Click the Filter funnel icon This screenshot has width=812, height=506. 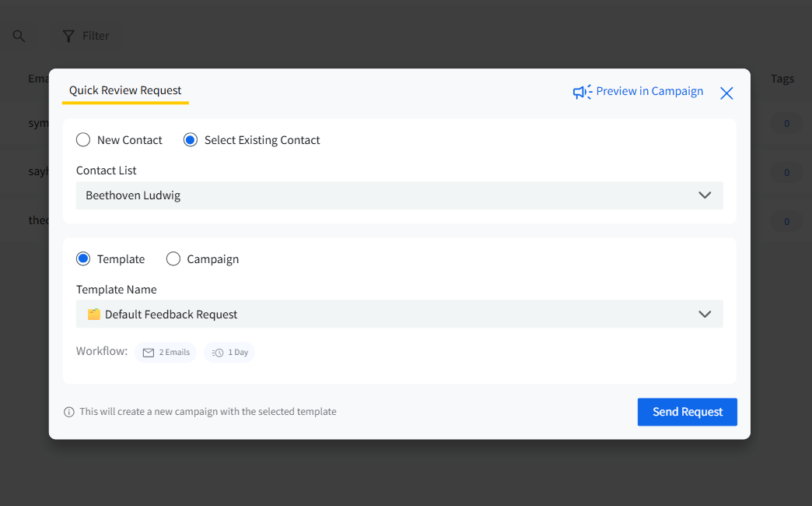(68, 36)
